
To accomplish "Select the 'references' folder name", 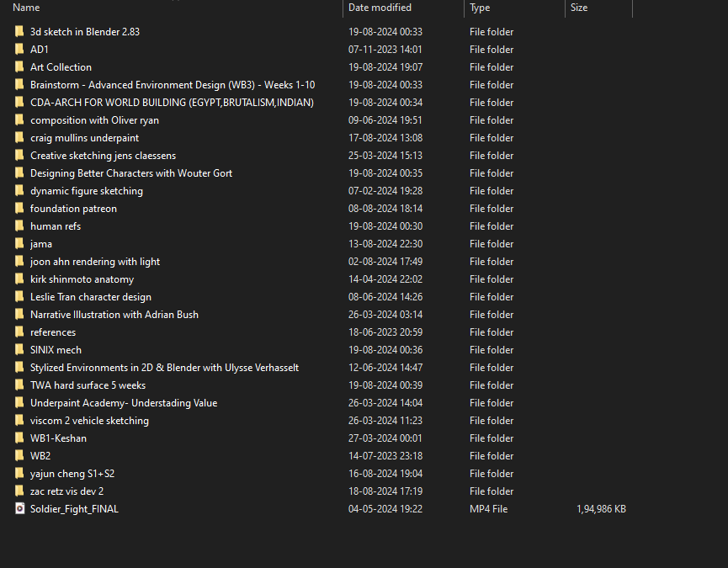I will click(53, 332).
